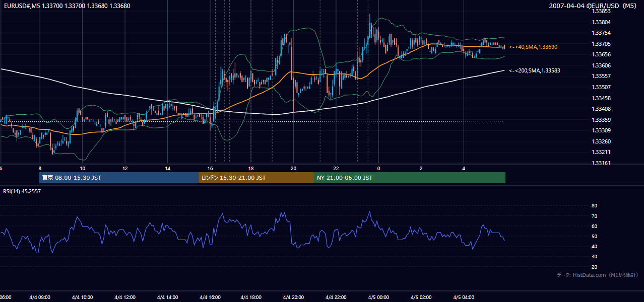Click RSI scale value 60
This screenshot has height=302, width=644.
pyautogui.click(x=594, y=226)
